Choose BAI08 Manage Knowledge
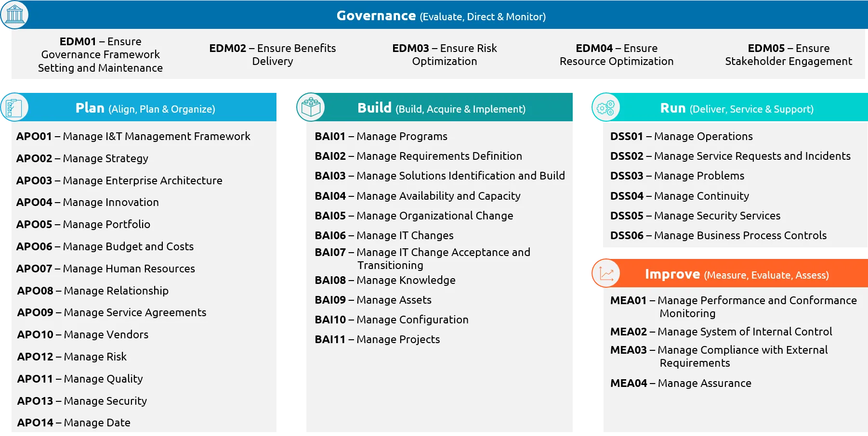 tap(385, 280)
